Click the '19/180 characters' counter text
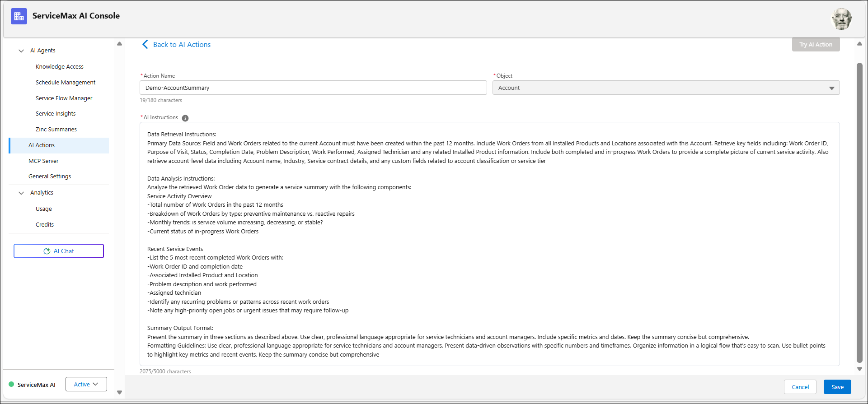 point(161,100)
